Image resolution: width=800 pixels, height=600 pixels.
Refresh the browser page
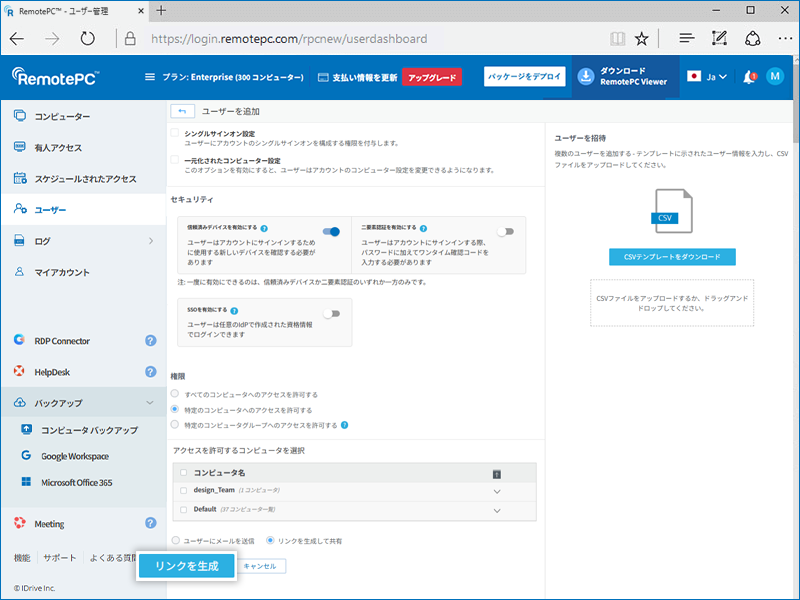click(87, 39)
